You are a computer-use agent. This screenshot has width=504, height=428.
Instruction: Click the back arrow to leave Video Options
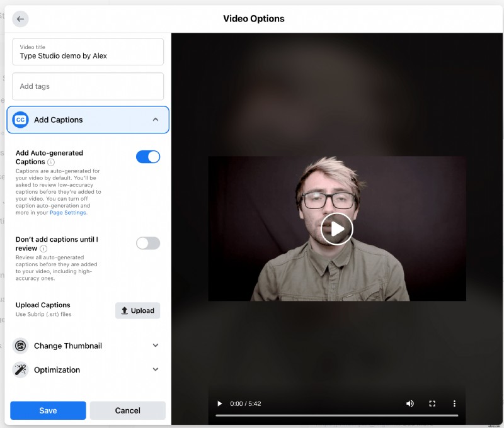click(20, 19)
